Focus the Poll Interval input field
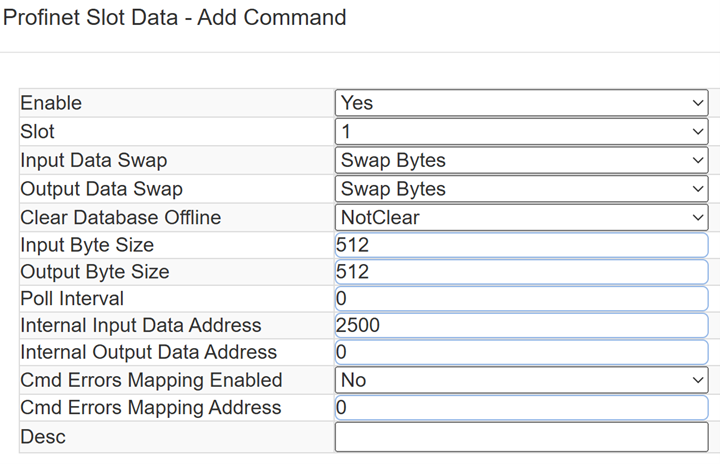Image resolution: width=720 pixels, height=464 pixels. coord(522,299)
